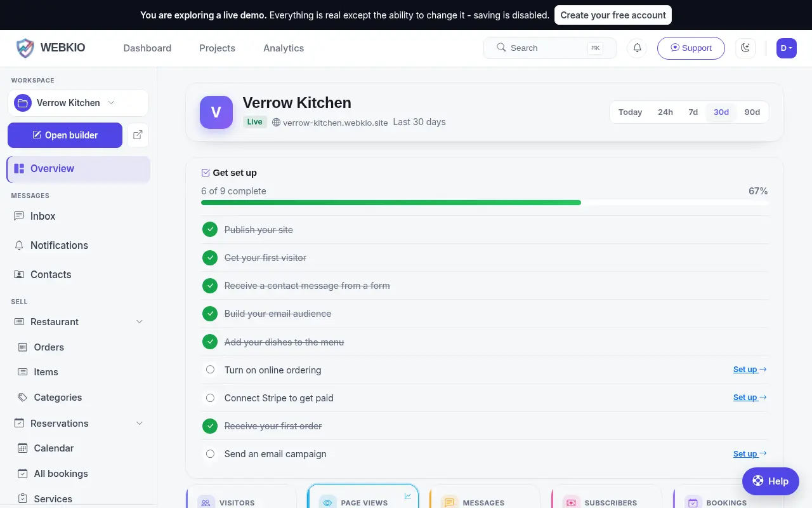Click the Get set up heading
This screenshot has width=812, height=508.
point(235,173)
